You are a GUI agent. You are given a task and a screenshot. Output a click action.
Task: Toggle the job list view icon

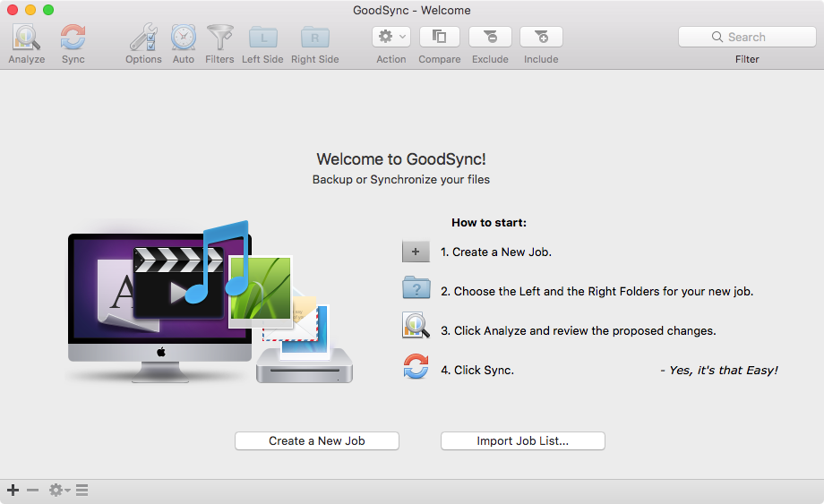[82, 491]
